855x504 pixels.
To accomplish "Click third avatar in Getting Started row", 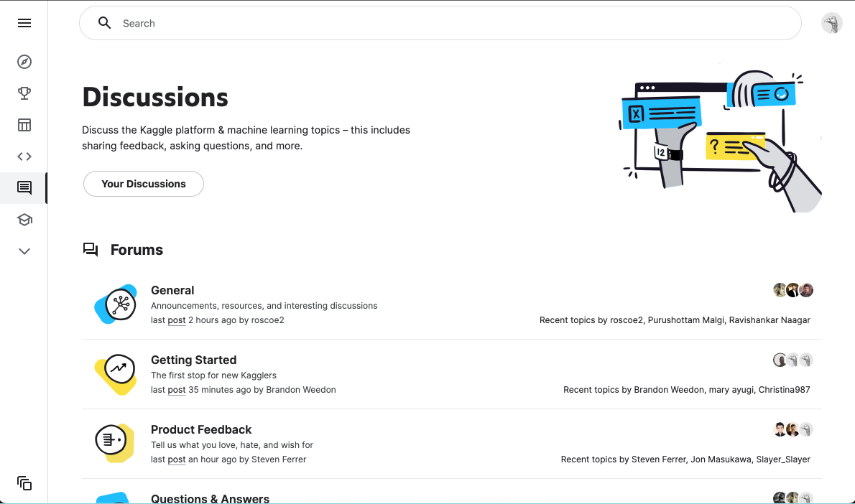I will [806, 360].
